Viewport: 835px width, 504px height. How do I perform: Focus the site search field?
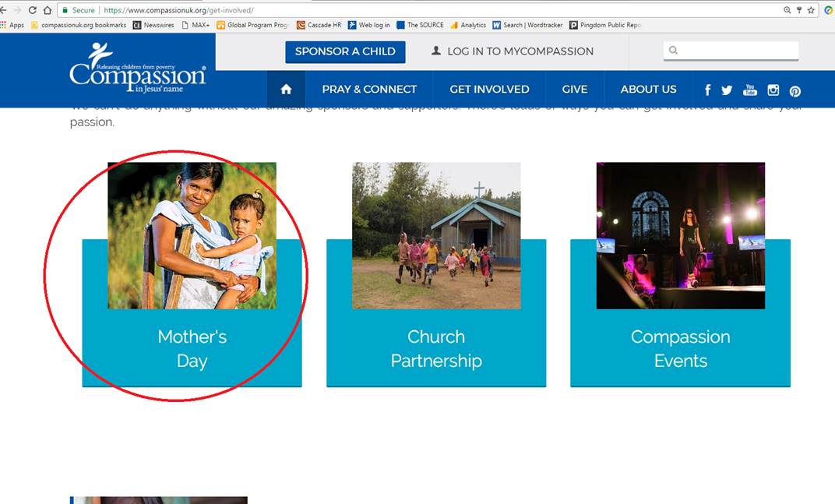(731, 51)
